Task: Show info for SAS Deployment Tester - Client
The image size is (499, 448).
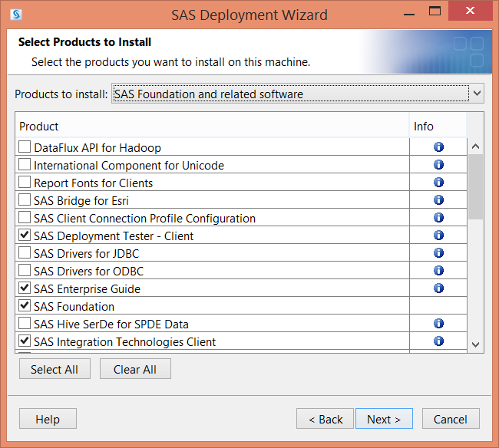Action: point(438,236)
